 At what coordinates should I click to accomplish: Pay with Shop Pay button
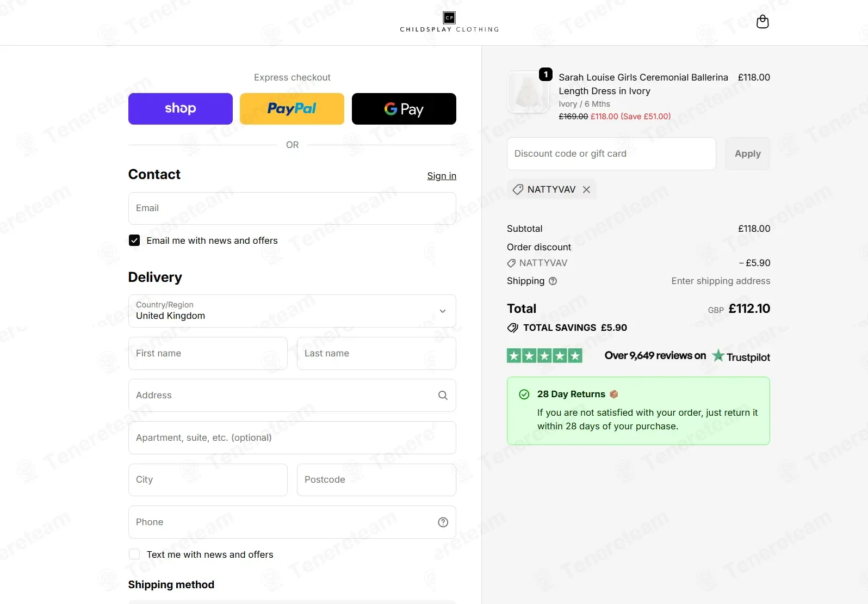tap(181, 109)
